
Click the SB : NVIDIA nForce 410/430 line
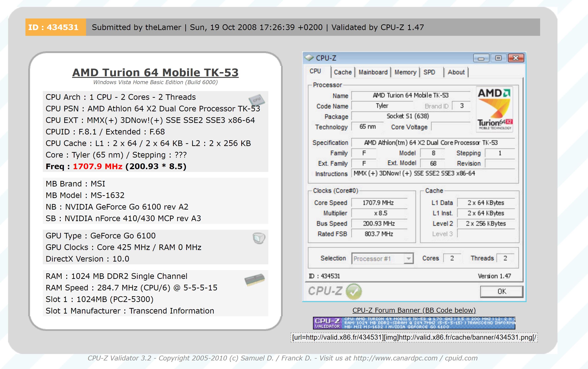point(123,219)
